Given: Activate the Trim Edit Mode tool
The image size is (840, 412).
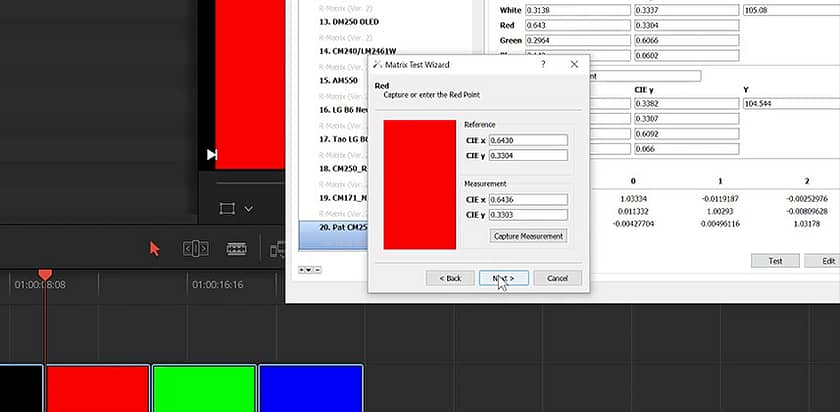Looking at the screenshot, I should tap(196, 249).
